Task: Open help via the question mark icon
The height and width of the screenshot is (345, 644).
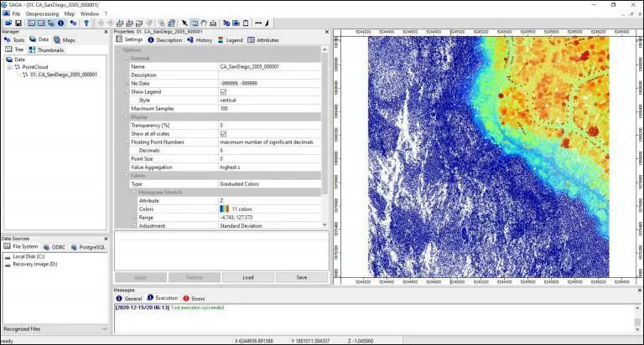Action: 86,23
